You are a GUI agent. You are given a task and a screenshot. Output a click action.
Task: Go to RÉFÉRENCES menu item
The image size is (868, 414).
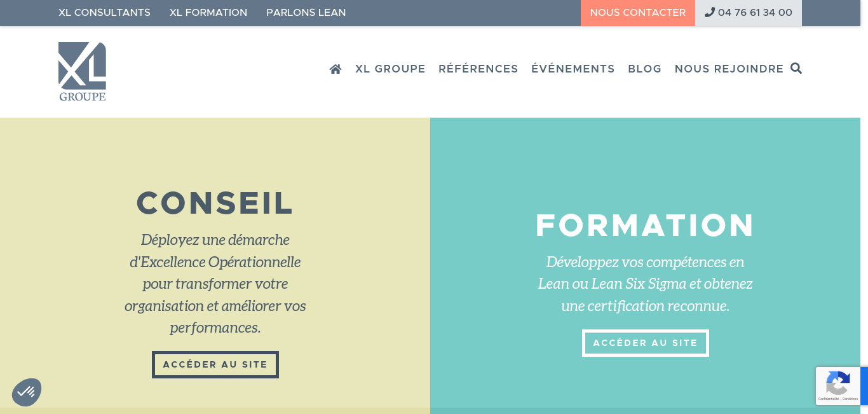point(478,69)
